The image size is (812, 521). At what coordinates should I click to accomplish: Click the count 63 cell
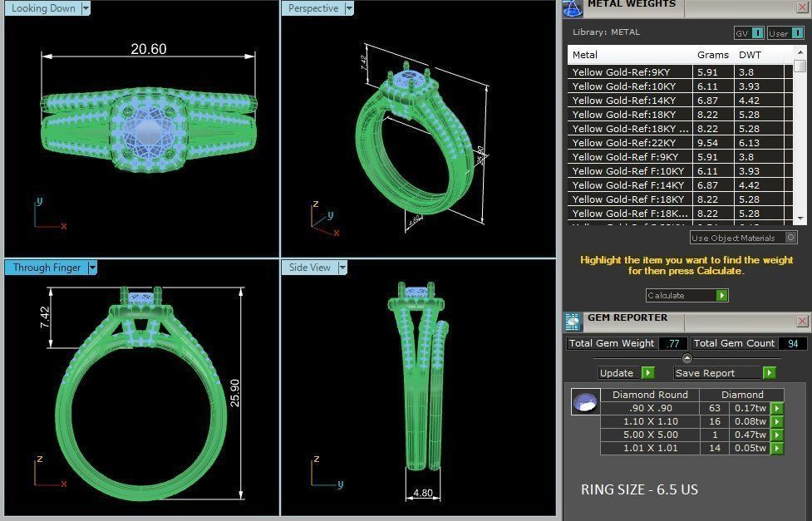point(715,408)
